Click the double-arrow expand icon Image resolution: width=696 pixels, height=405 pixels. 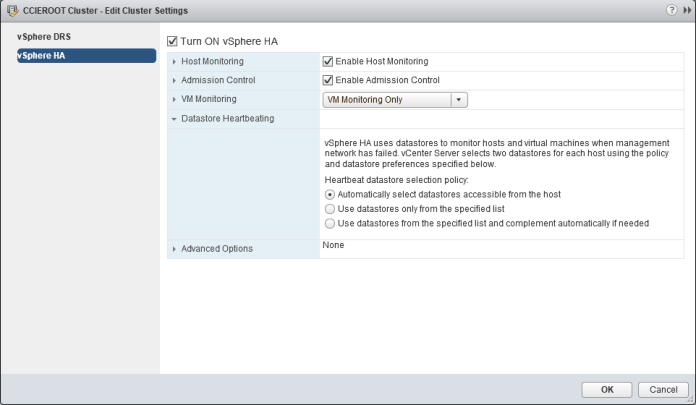[x=686, y=9]
